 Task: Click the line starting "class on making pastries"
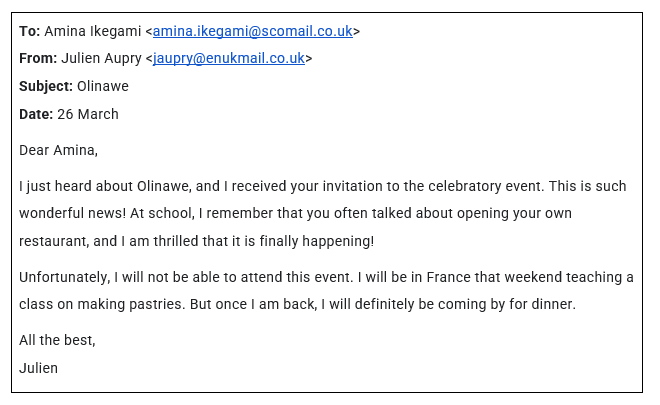click(297, 304)
